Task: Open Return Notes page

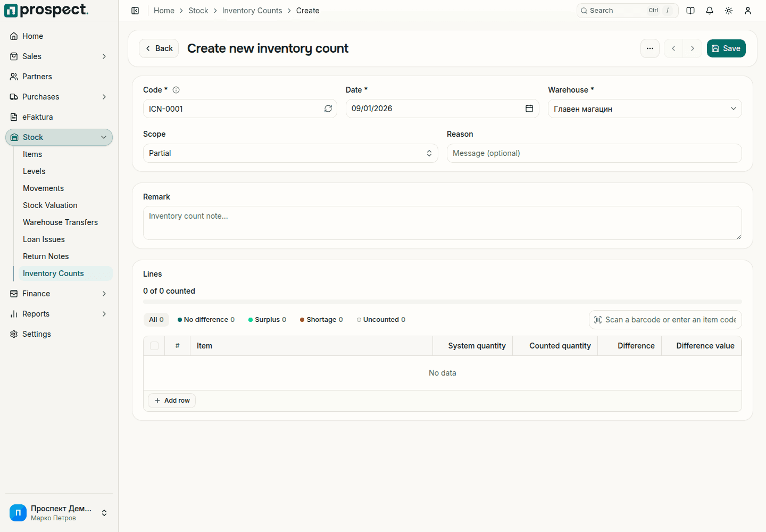Action: click(65, 256)
